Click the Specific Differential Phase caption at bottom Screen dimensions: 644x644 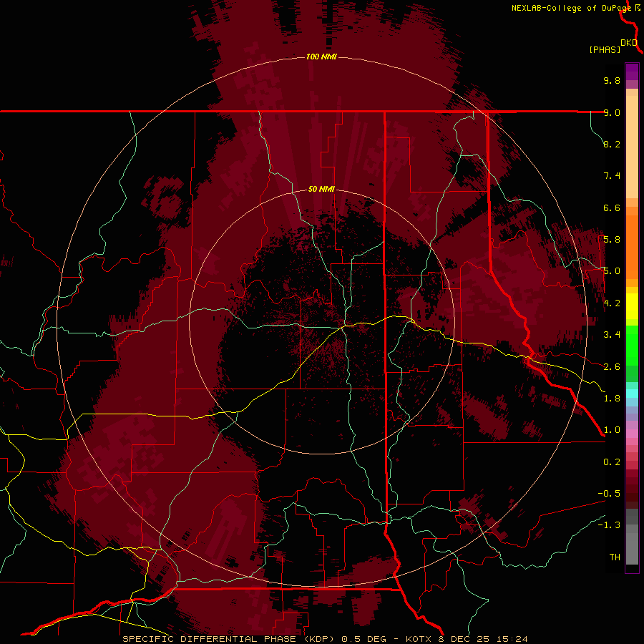tap(326, 639)
